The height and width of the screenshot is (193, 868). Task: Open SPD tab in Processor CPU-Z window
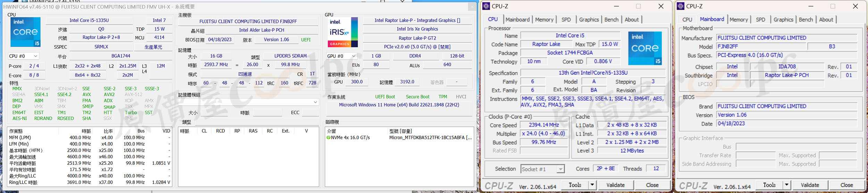tap(566, 20)
